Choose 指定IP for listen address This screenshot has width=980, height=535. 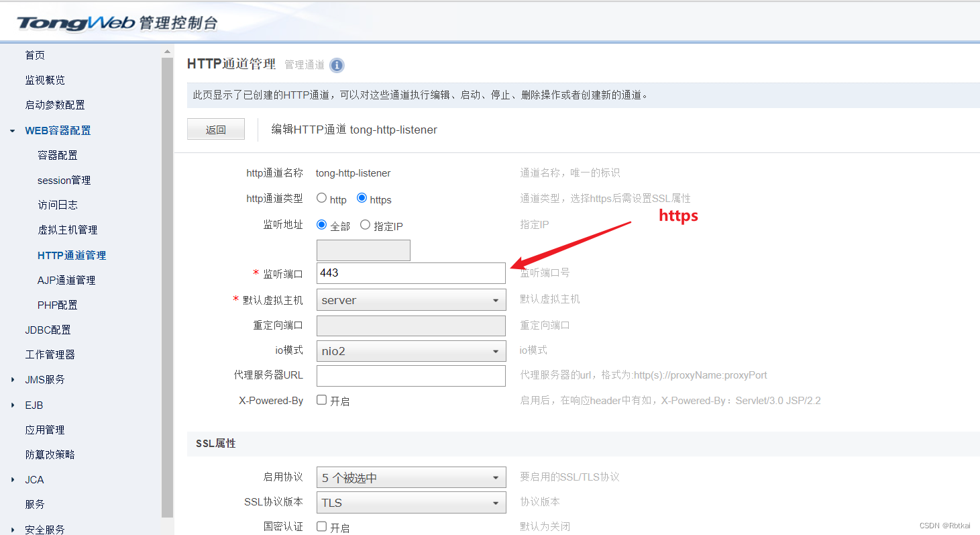click(365, 225)
